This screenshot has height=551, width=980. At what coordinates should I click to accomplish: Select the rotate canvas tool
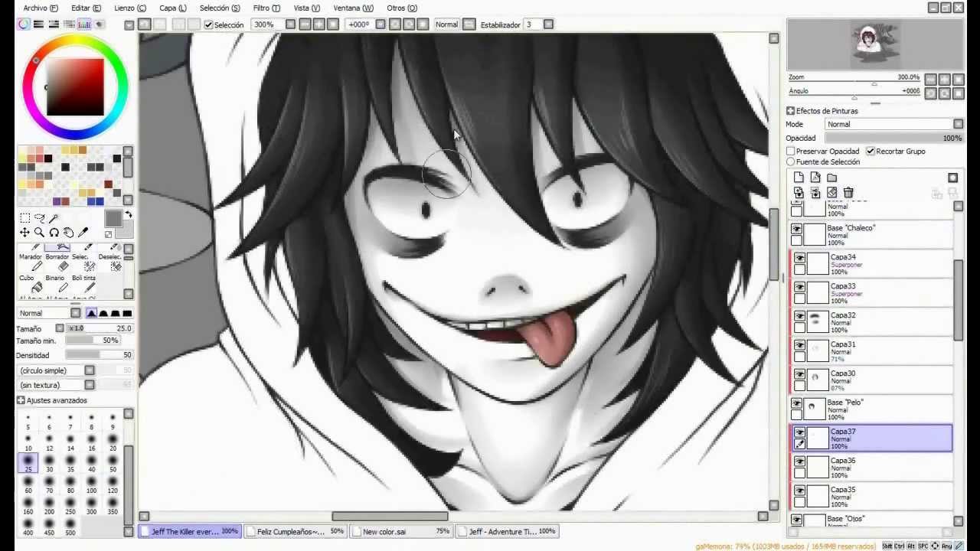click(x=54, y=233)
